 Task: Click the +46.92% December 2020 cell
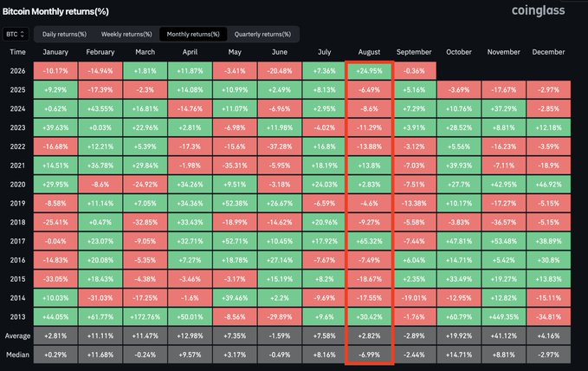coord(548,185)
